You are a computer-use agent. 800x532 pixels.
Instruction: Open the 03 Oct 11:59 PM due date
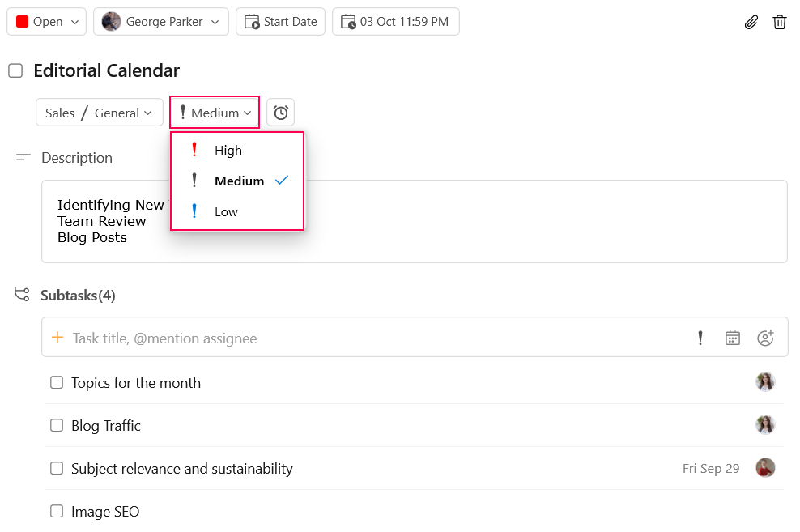tap(396, 21)
